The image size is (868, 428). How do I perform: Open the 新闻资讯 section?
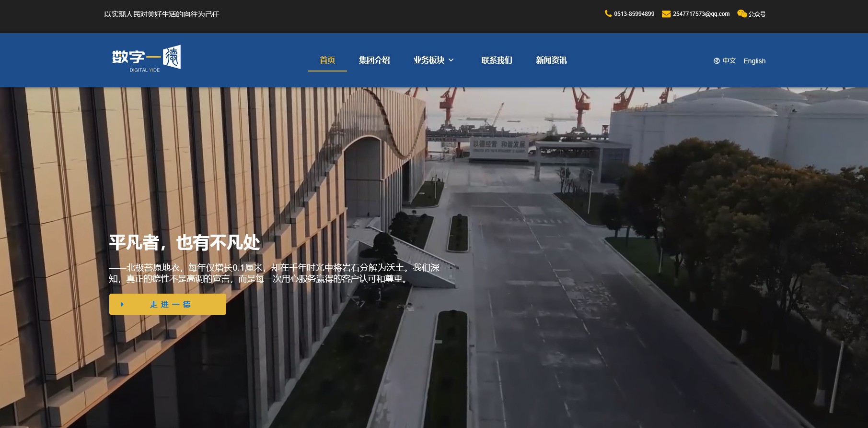point(551,60)
